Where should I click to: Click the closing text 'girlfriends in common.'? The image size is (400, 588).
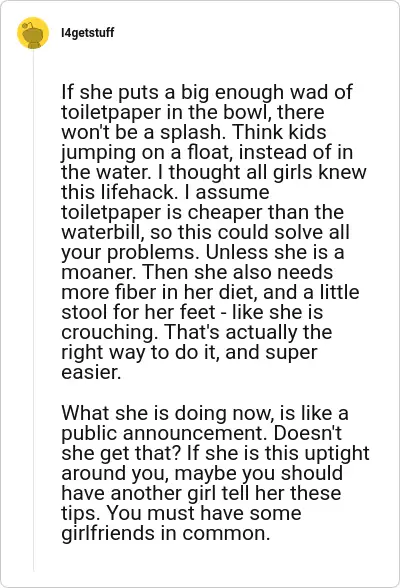tap(166, 533)
